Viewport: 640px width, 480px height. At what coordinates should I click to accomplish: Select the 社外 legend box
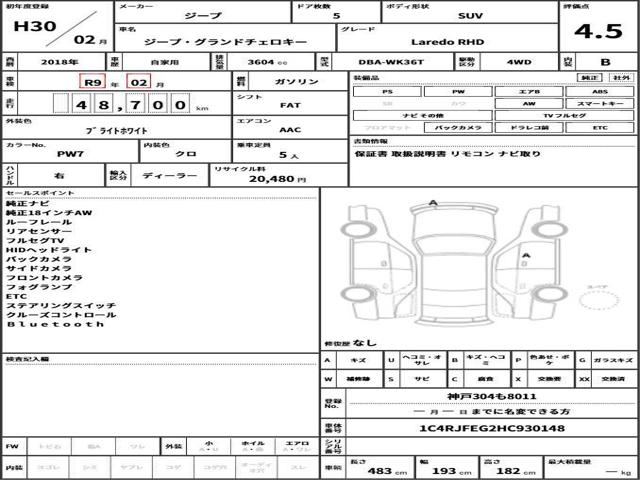(622, 78)
